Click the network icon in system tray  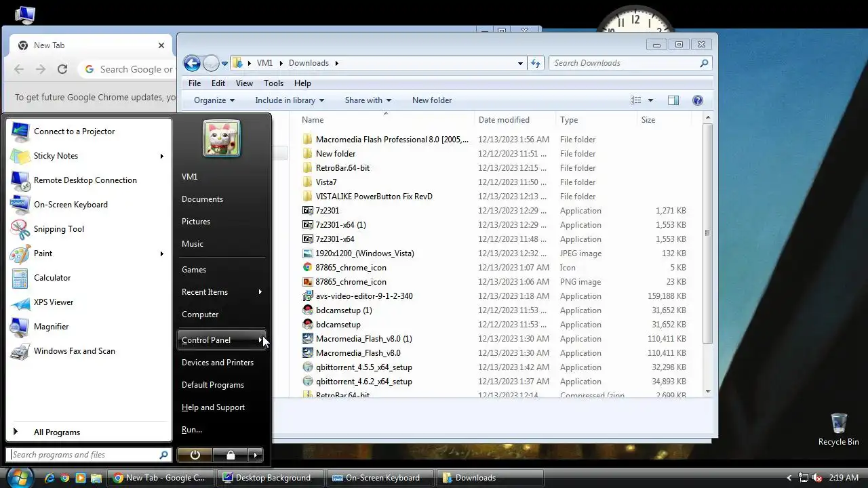click(804, 478)
